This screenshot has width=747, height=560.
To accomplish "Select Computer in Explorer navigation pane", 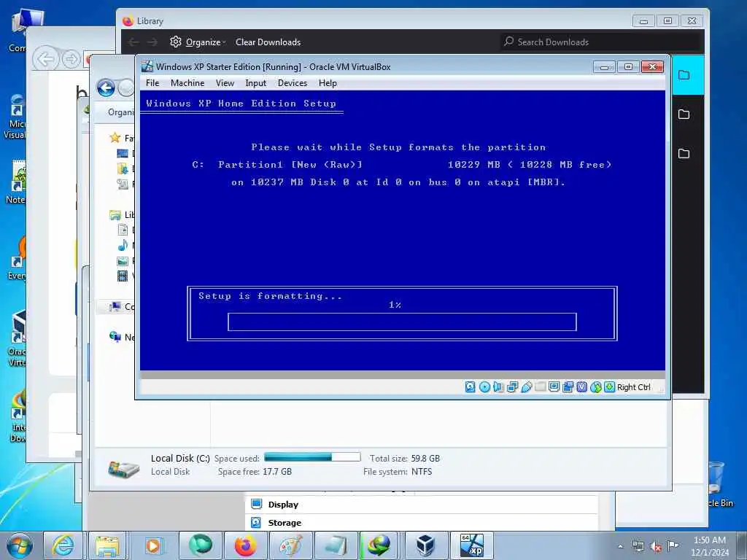I will coord(122,307).
